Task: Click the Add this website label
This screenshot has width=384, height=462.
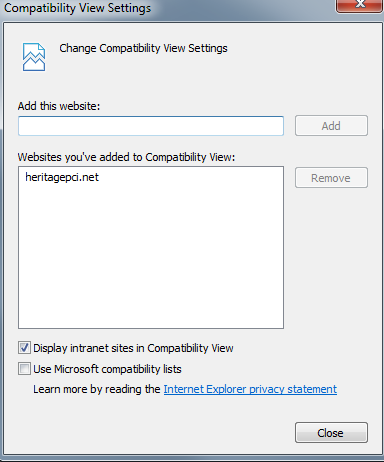Action: (x=59, y=106)
